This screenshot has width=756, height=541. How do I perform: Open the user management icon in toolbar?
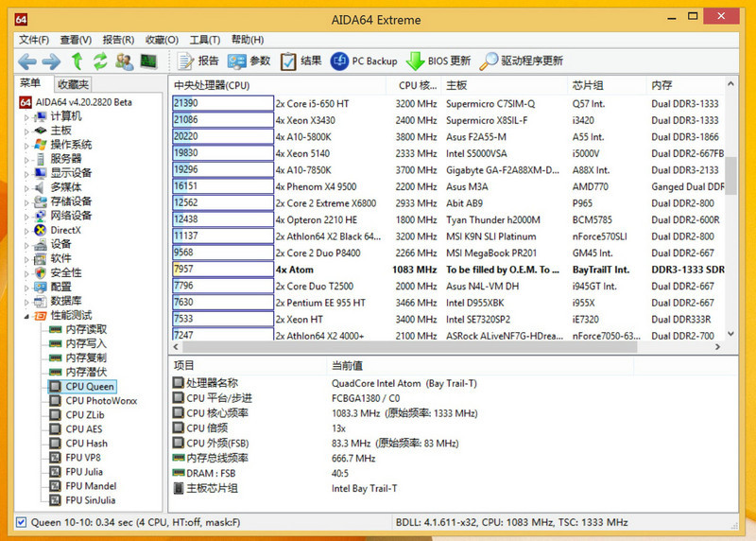[x=124, y=61]
